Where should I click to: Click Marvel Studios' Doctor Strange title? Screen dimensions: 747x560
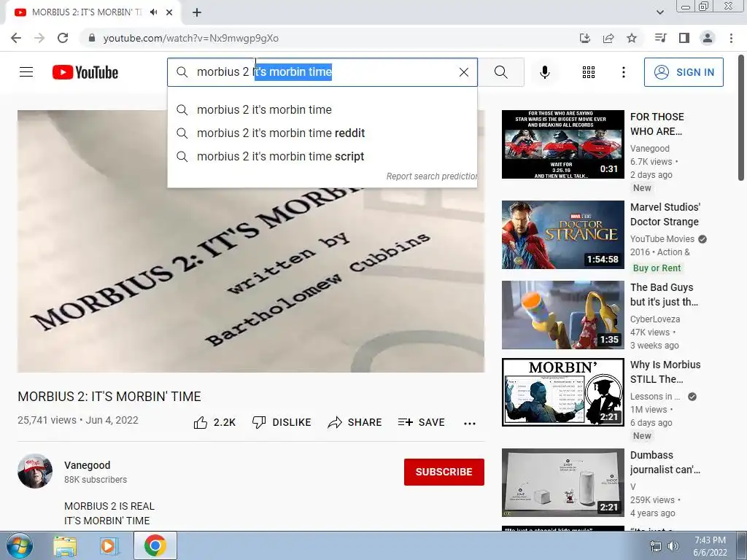point(665,214)
